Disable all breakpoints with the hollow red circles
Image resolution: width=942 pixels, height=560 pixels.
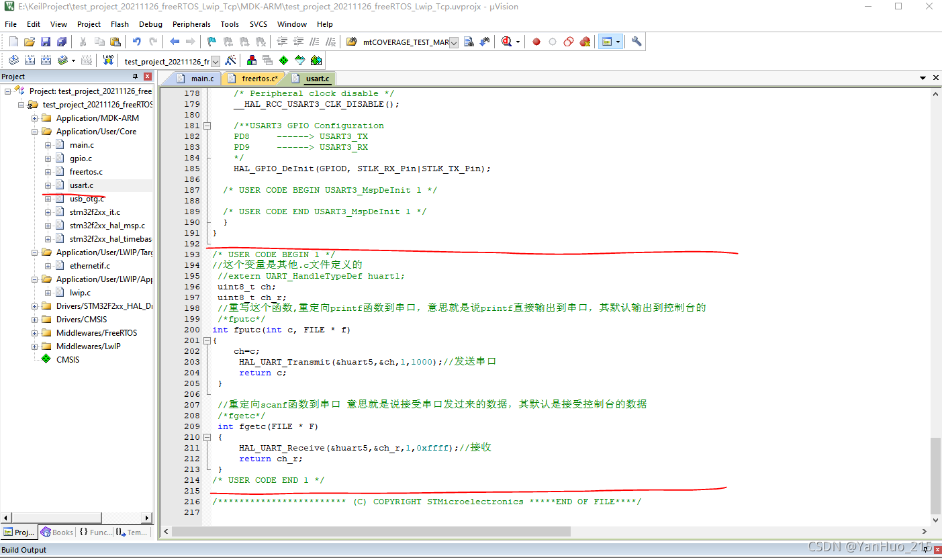569,42
